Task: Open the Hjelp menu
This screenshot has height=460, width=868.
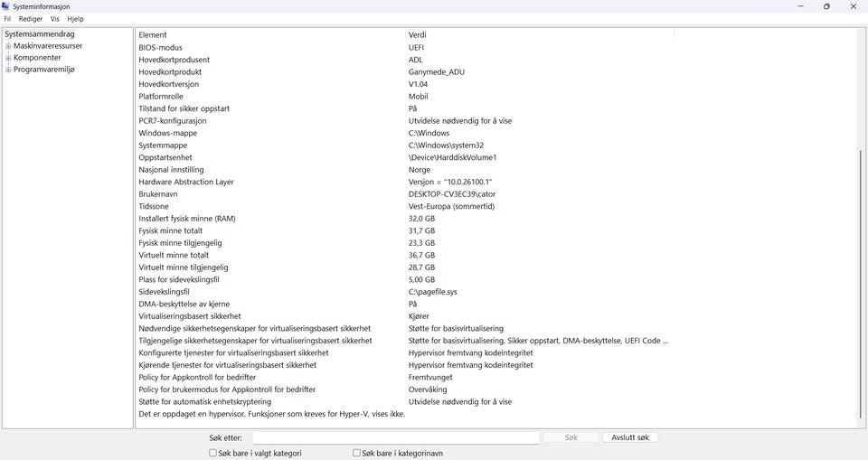Action: (x=75, y=19)
